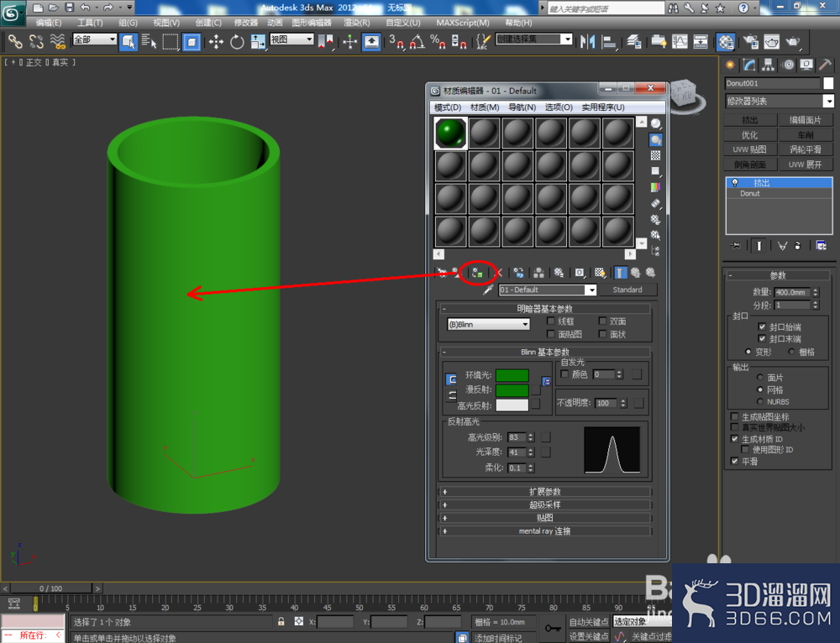Toggle the Window/Crossing selection icon
This screenshot has width=840, height=643.
(192, 42)
